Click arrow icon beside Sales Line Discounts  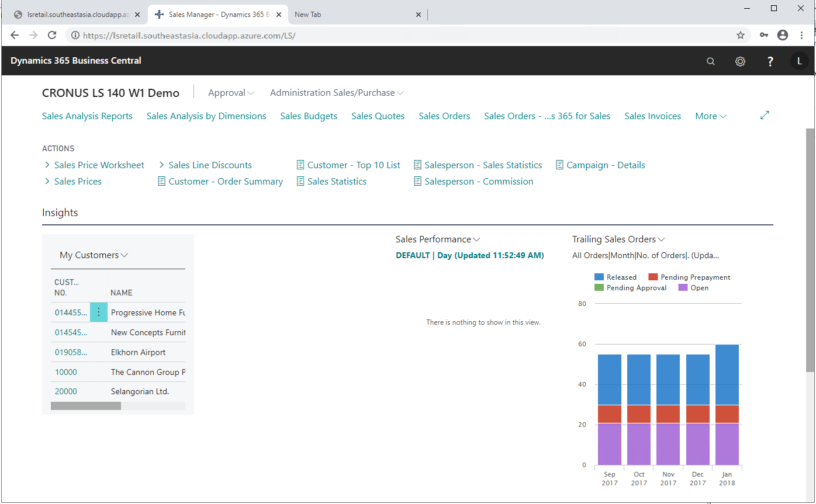click(x=162, y=165)
